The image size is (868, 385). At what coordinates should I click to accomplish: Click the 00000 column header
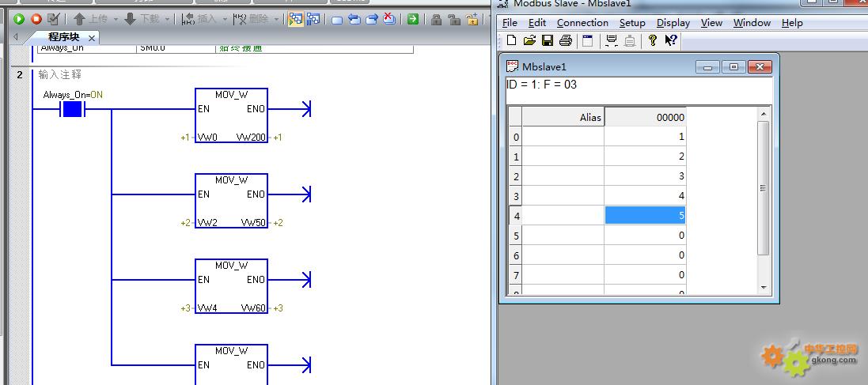pos(646,117)
